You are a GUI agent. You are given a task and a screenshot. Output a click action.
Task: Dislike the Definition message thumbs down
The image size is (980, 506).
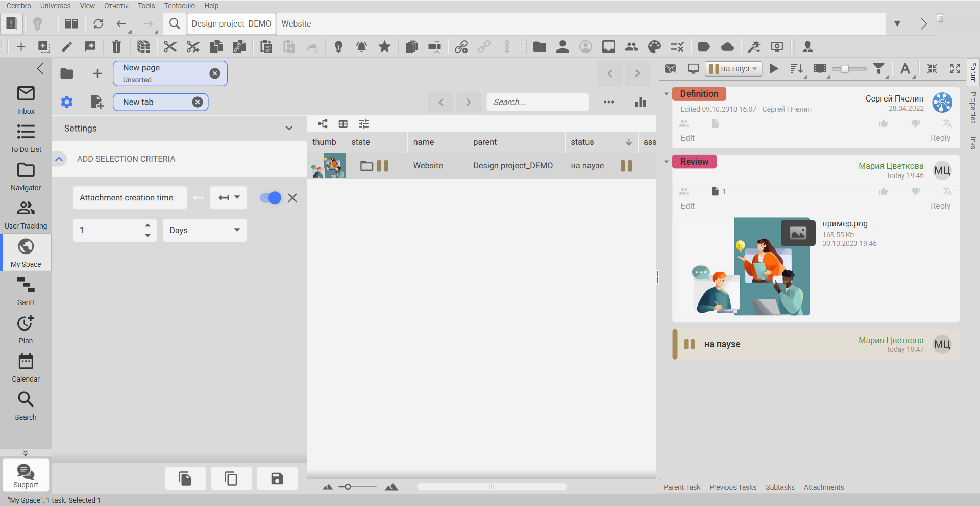pos(916,123)
